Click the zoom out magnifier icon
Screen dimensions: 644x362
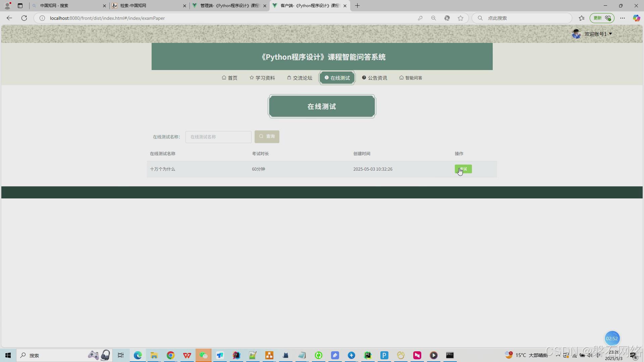[x=433, y=18]
